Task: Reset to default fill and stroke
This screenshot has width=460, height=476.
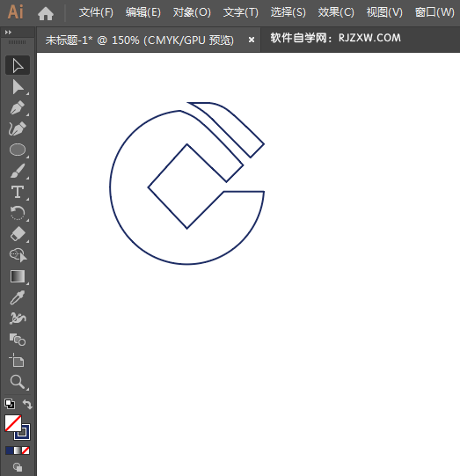Action: click(10, 404)
